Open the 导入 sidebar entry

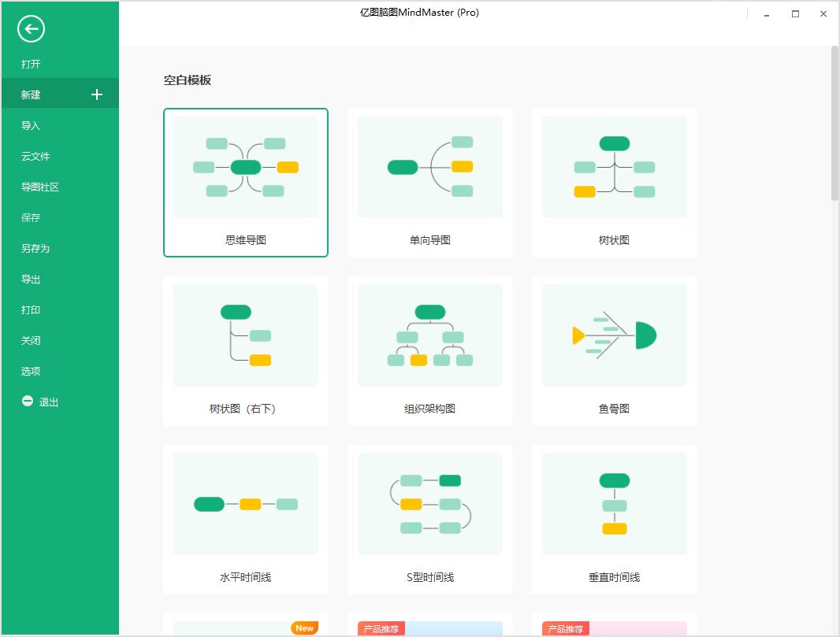point(60,126)
